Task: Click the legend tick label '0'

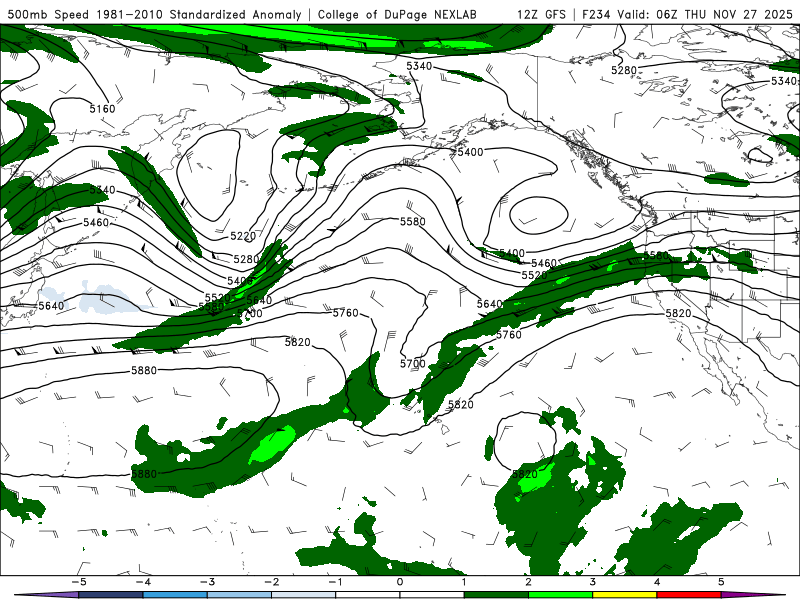Action: (x=400, y=582)
